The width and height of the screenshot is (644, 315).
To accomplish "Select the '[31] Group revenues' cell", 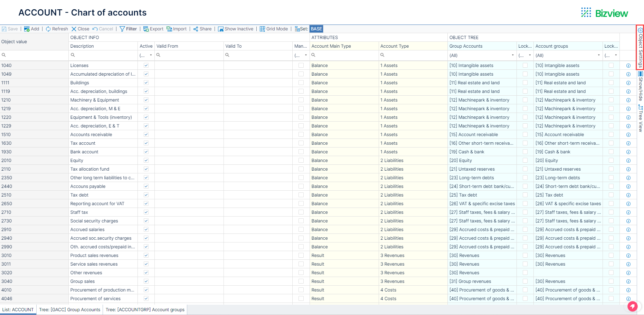I will click(x=482, y=281).
